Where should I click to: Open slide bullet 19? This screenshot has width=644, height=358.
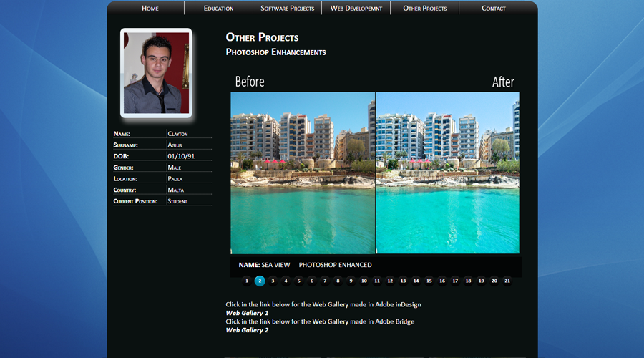[482, 281]
